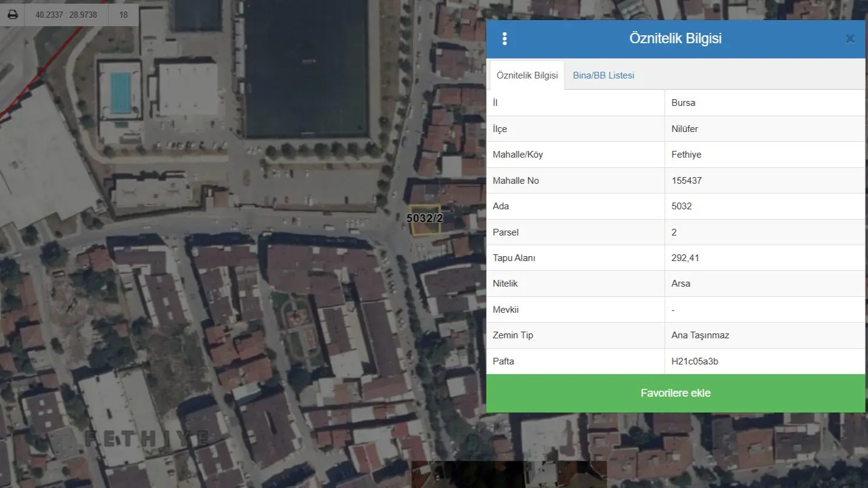Click the Nitelik value Arsa
868x488 pixels.
tap(681, 284)
